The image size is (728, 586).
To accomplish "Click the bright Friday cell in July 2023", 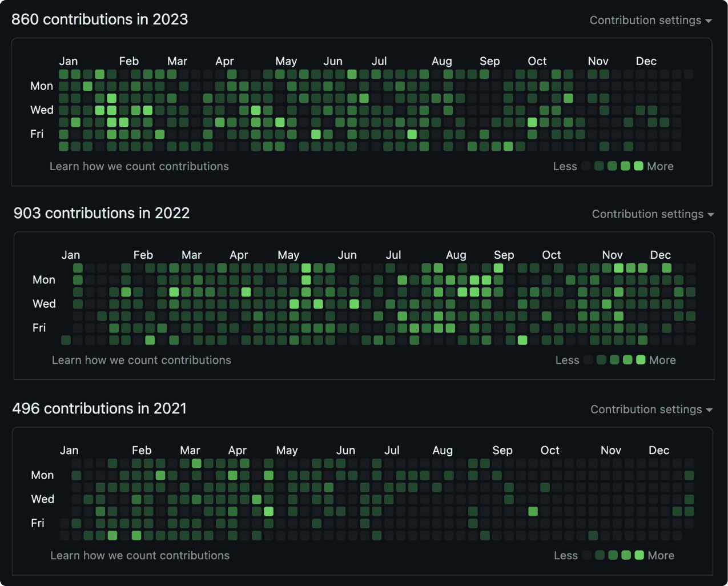I will coord(412,134).
